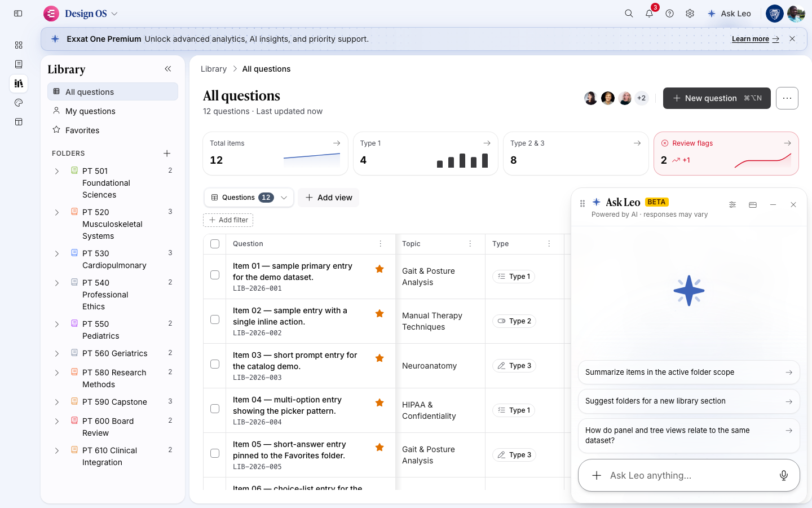Open the palette icon in left rail

[19, 103]
